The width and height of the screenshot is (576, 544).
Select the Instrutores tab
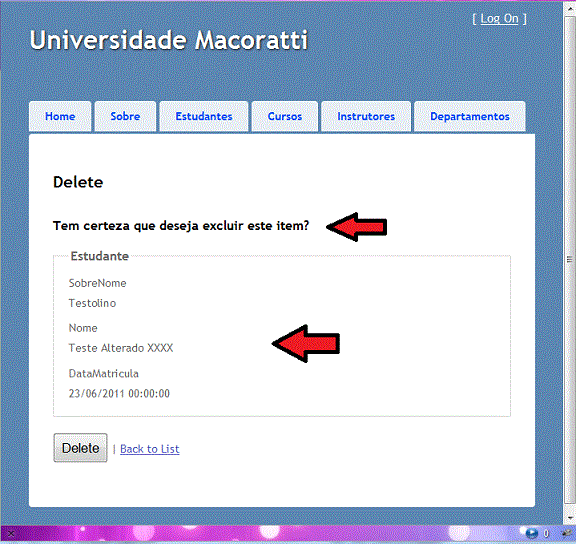[x=366, y=116]
